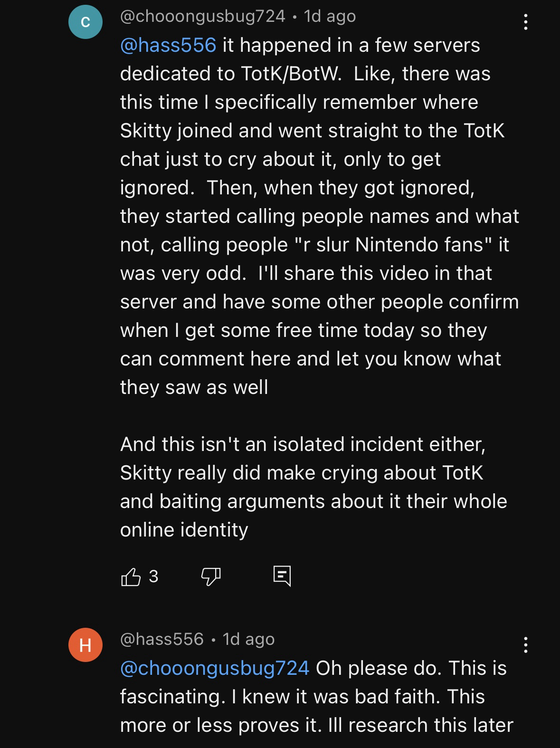The height and width of the screenshot is (748, 560).
Task: Tap the blue @chooongusbug724 mention in hass556's reply
Action: tap(215, 668)
